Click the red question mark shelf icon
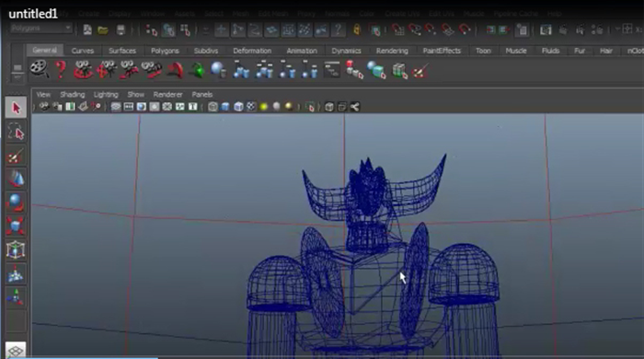Image resolution: width=644 pixels, height=359 pixels. [61, 69]
